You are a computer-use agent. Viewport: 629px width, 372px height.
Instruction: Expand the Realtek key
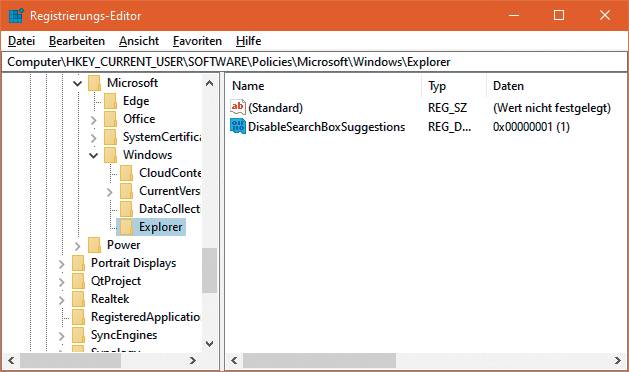coord(61,300)
